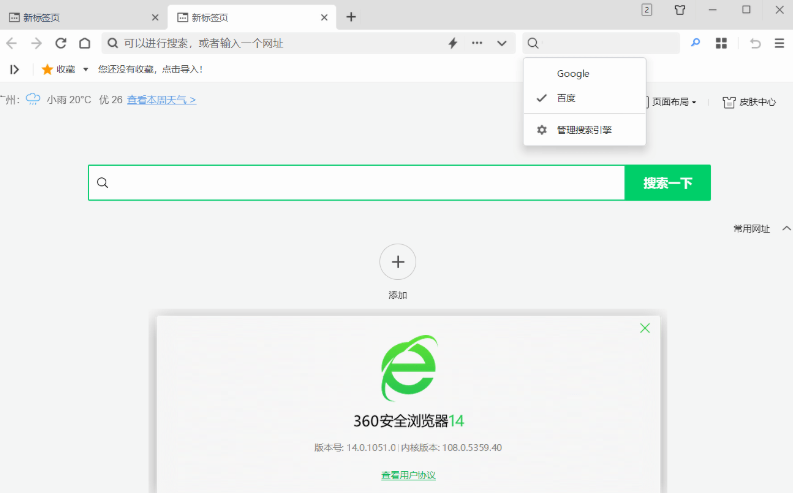793x493 pixels.
Task: Select 百度 search engine option
Action: 585,98
